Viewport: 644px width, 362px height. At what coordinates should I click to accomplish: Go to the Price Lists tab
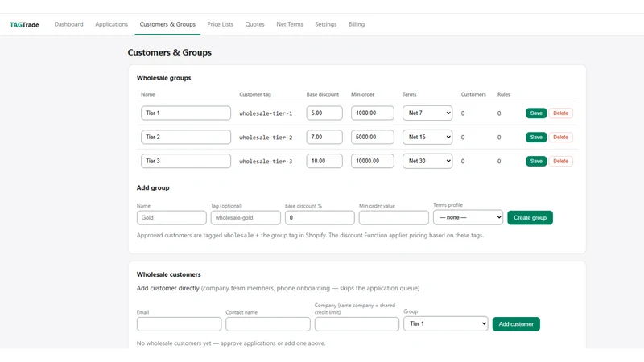220,24
